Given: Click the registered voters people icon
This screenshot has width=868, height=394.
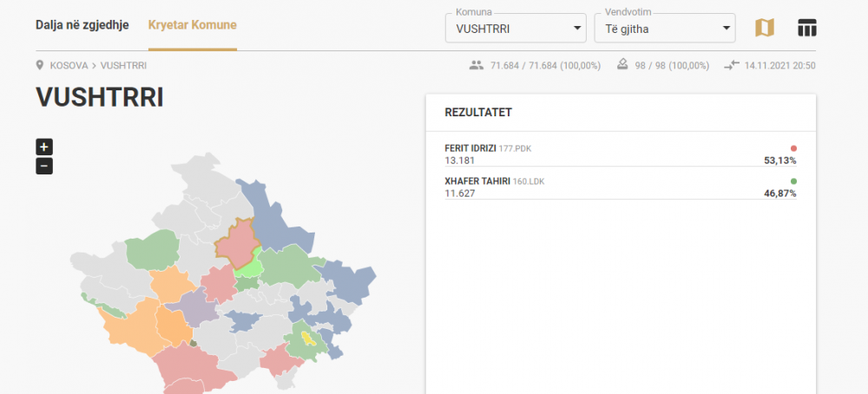Looking at the screenshot, I should [x=476, y=65].
